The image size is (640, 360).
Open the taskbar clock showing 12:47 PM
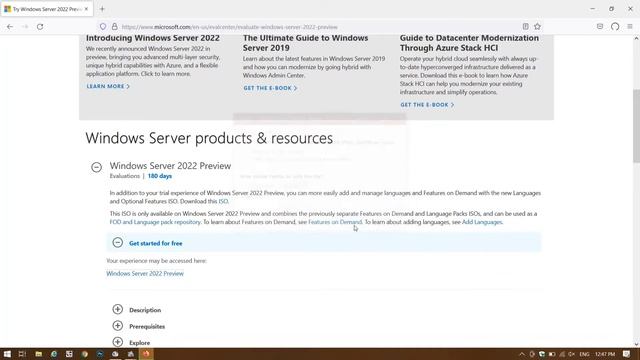pos(605,354)
